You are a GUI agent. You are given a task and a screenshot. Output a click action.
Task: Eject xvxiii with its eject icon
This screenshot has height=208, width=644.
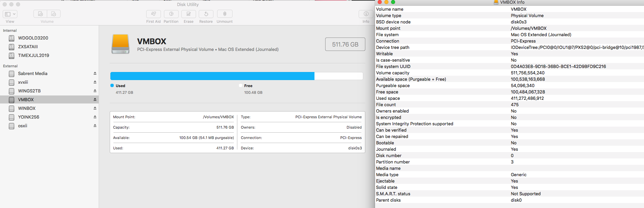[95, 82]
